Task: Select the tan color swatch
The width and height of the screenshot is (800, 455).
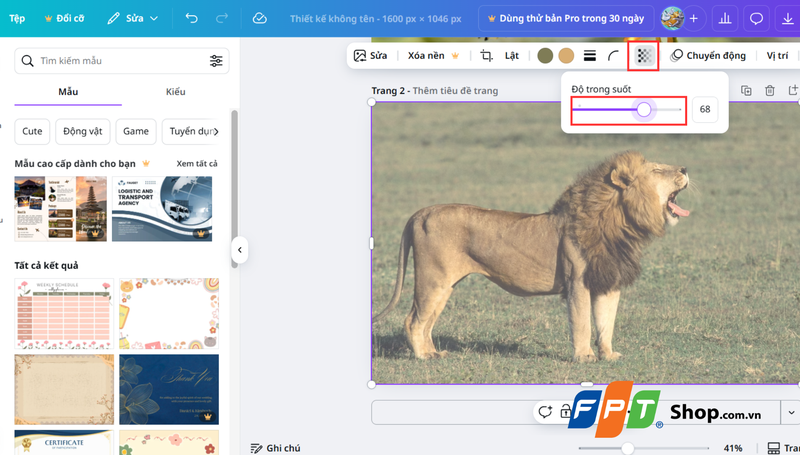Action: (566, 56)
